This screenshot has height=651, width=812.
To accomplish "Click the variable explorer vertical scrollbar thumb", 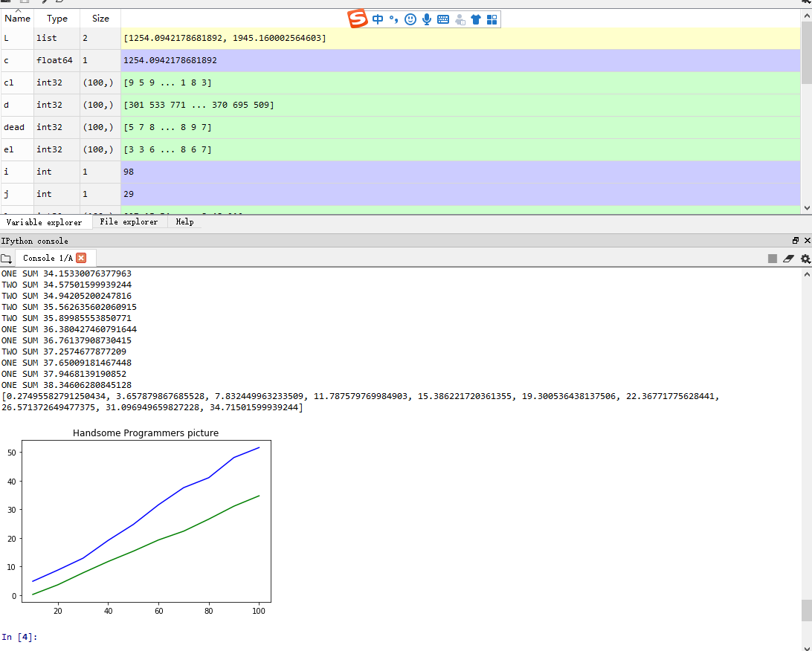I will point(806,52).
